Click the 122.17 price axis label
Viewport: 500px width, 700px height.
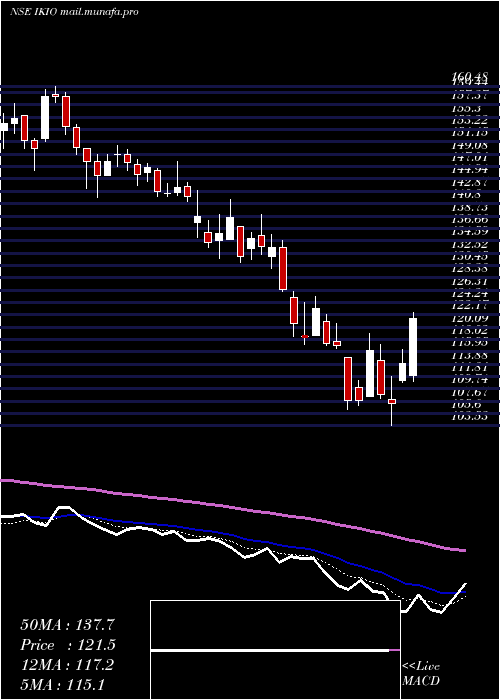coord(469,306)
